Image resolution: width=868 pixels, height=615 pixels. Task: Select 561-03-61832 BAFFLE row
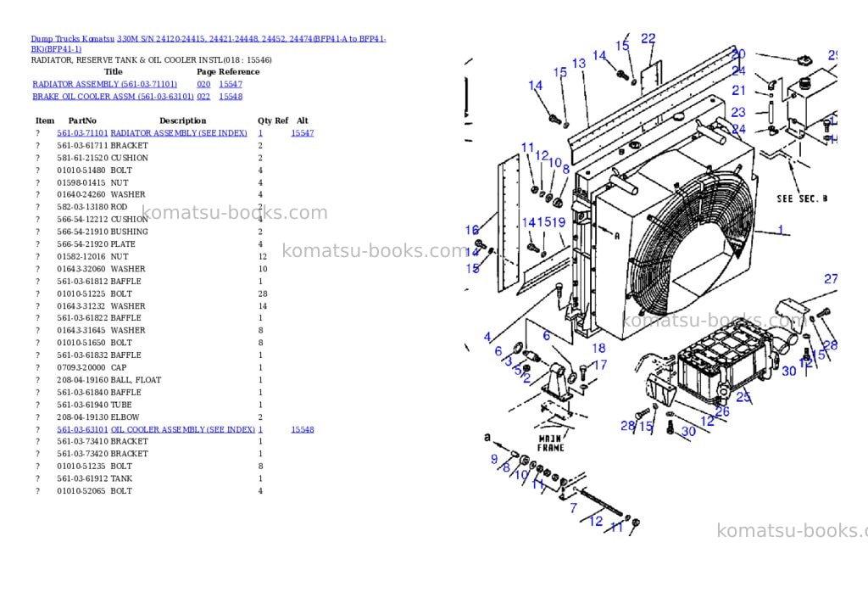coord(149,355)
